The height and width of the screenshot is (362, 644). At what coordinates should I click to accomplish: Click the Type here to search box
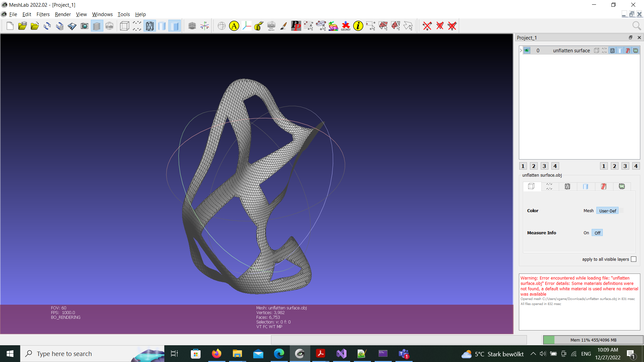(x=92, y=354)
